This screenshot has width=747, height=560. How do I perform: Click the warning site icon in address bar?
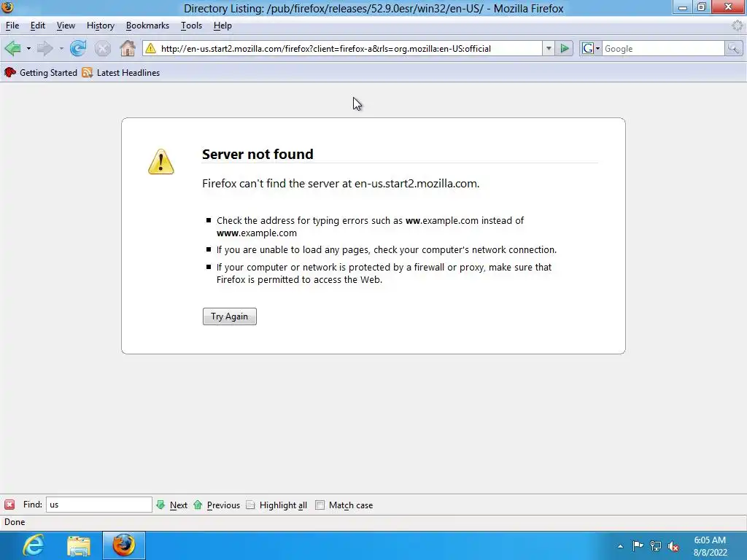click(150, 48)
